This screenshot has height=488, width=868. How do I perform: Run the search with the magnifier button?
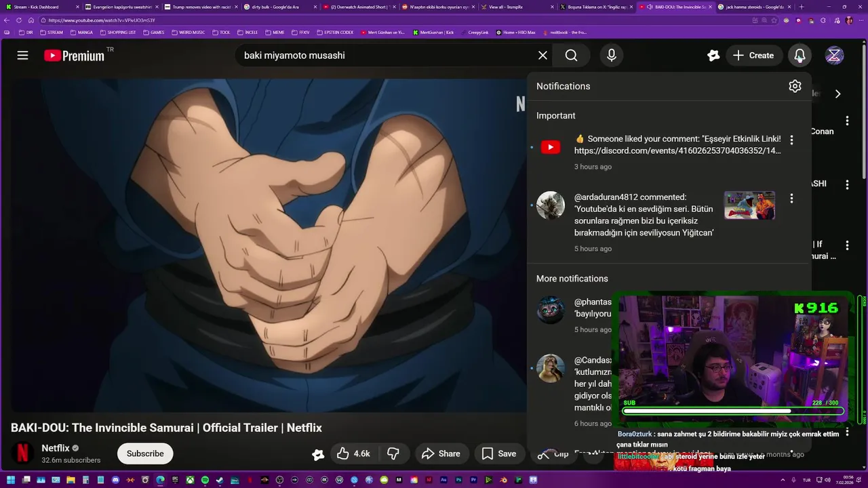[x=571, y=56]
